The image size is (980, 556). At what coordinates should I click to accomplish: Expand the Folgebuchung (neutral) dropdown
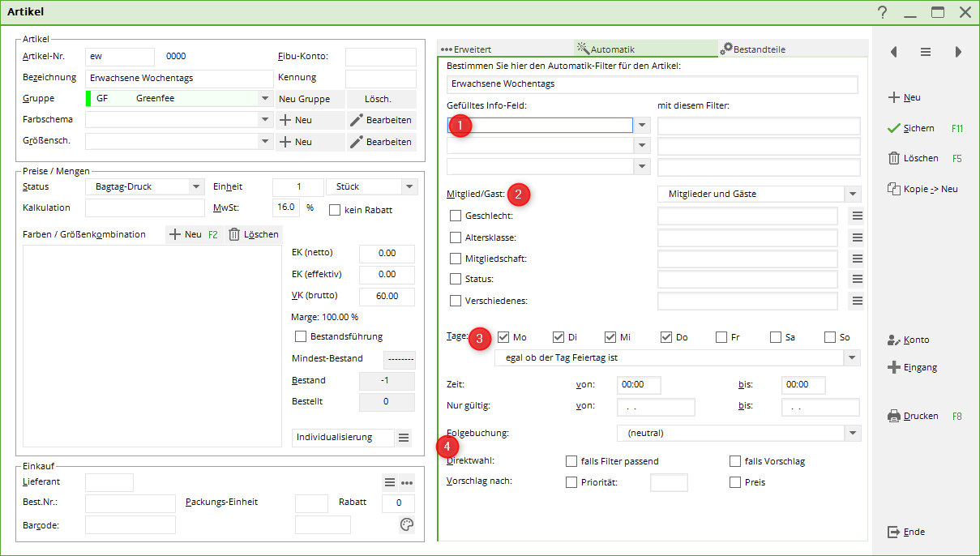click(851, 434)
